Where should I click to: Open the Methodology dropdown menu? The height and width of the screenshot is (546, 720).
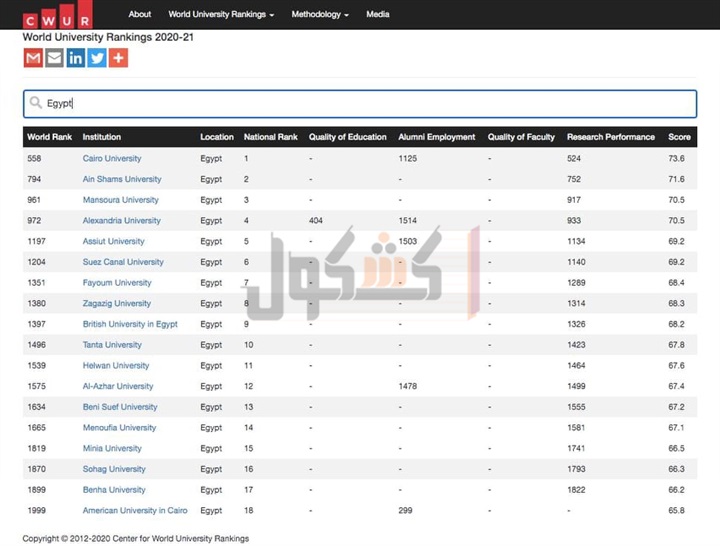click(x=320, y=15)
